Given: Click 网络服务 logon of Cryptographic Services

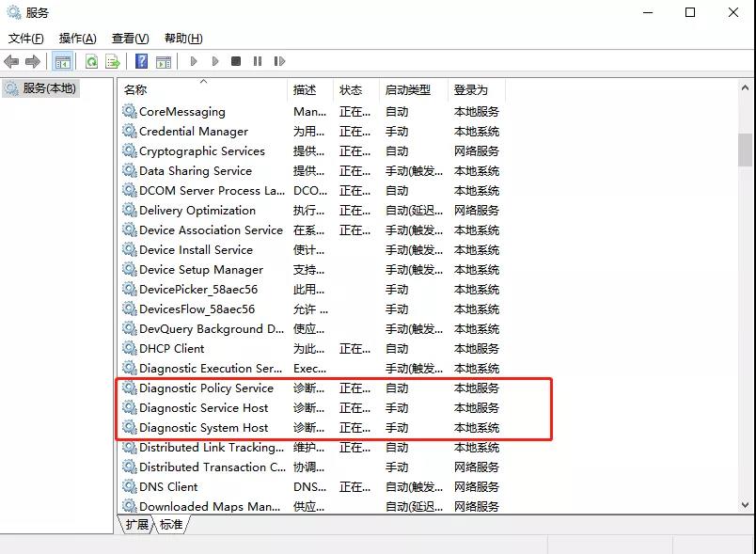Looking at the screenshot, I should 477,150.
